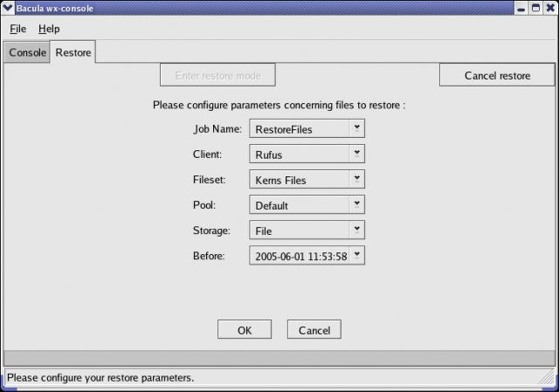
Task: Open the window menu icon in the title bar
Action: click(8, 8)
